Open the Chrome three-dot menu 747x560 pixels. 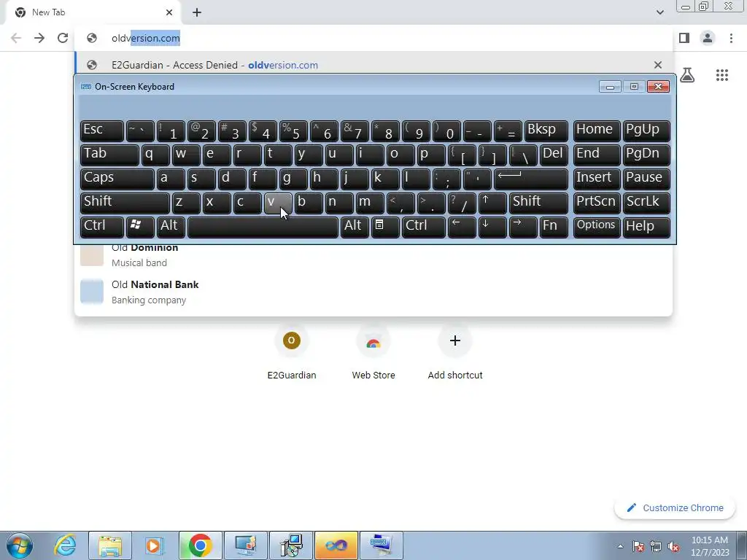pyautogui.click(x=731, y=38)
